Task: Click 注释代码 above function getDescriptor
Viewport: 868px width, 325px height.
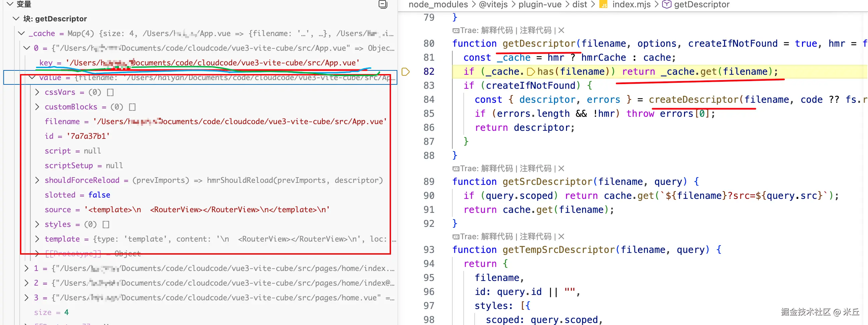Action: 535,30
